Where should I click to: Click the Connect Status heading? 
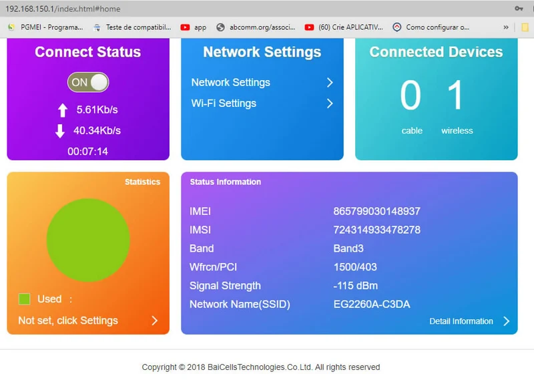88,52
